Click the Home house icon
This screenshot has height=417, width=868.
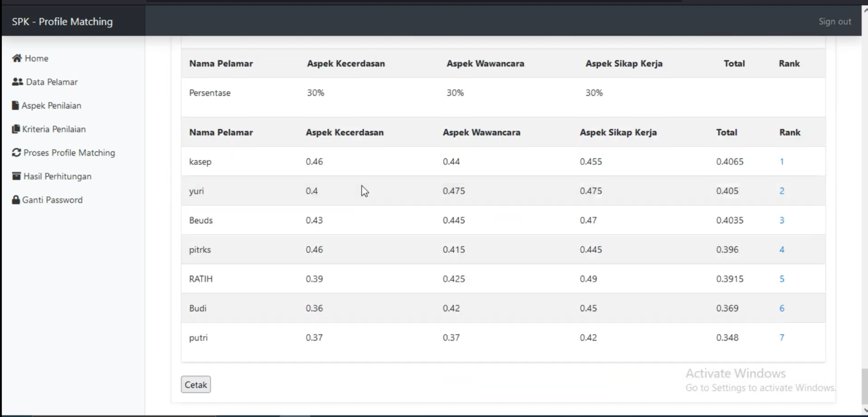coord(17,58)
